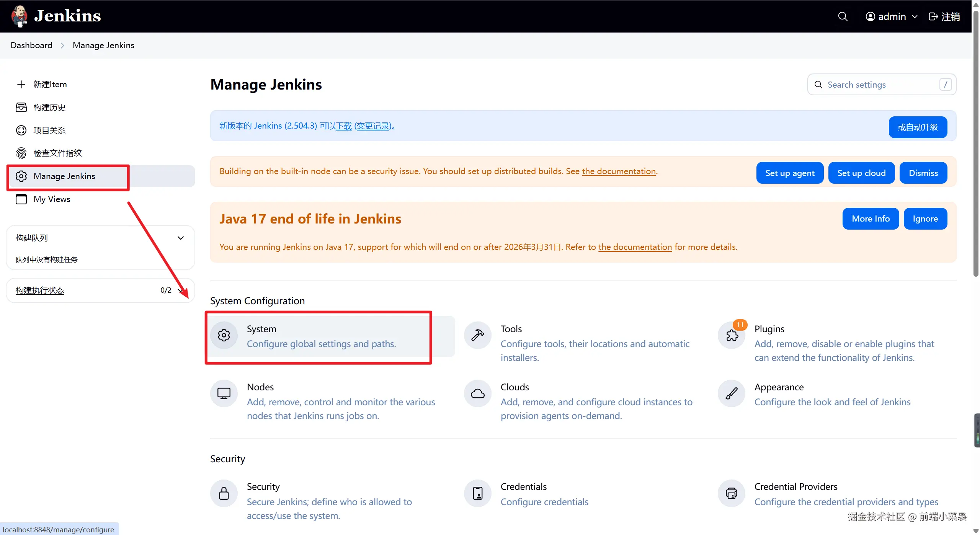Click the Set up agent button
980x535 pixels.
coord(789,173)
